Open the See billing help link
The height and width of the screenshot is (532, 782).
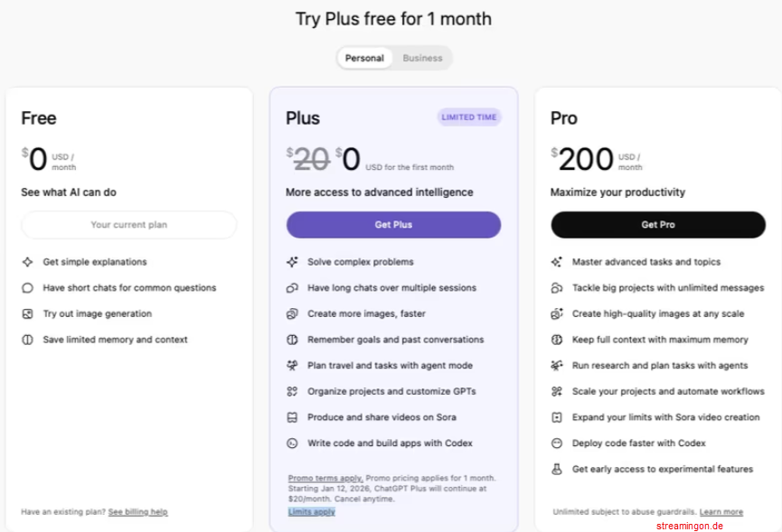click(137, 511)
